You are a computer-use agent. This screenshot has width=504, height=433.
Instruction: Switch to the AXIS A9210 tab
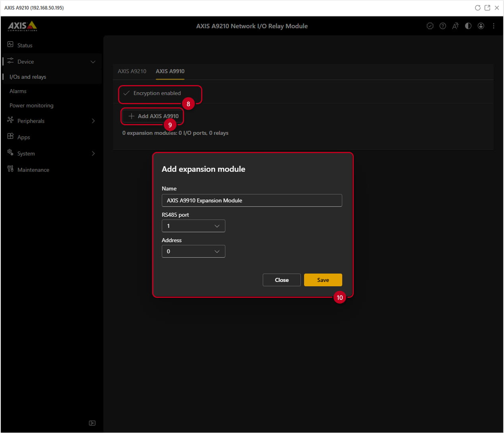click(132, 71)
